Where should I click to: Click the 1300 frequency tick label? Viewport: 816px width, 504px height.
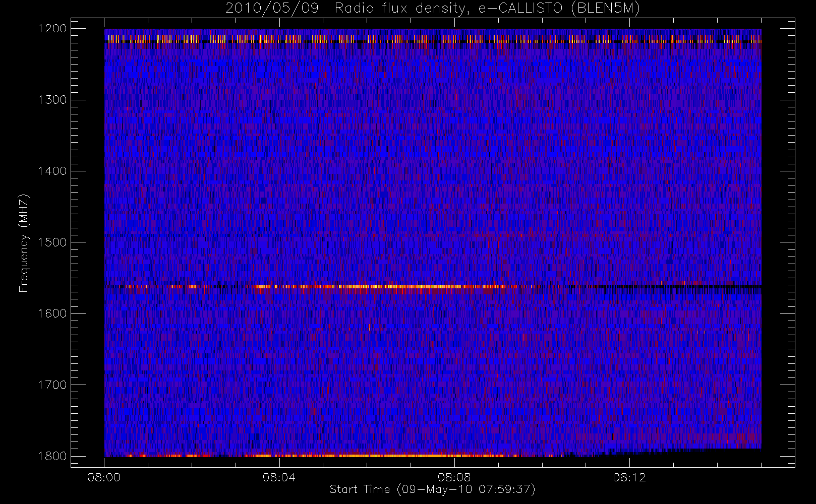click(x=52, y=100)
